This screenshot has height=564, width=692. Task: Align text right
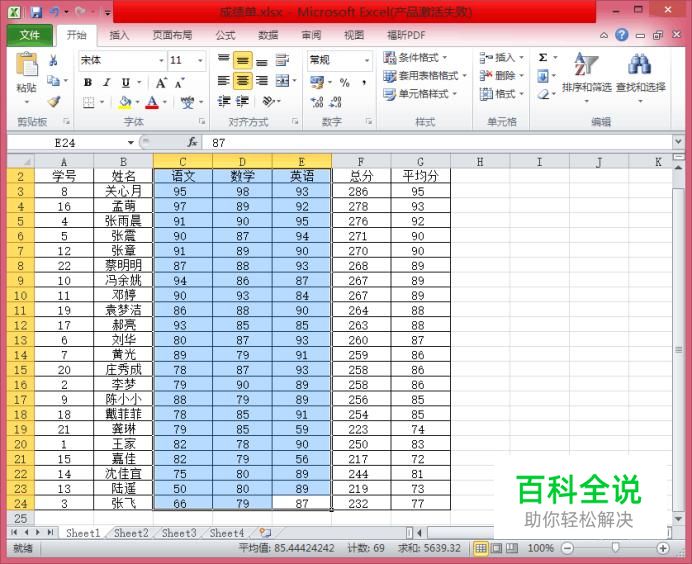pyautogui.click(x=262, y=80)
